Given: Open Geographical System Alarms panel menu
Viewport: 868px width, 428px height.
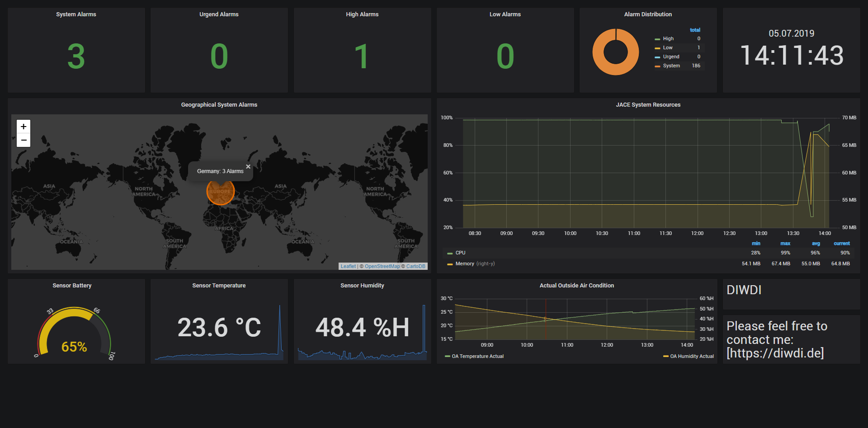Looking at the screenshot, I should click(x=219, y=105).
